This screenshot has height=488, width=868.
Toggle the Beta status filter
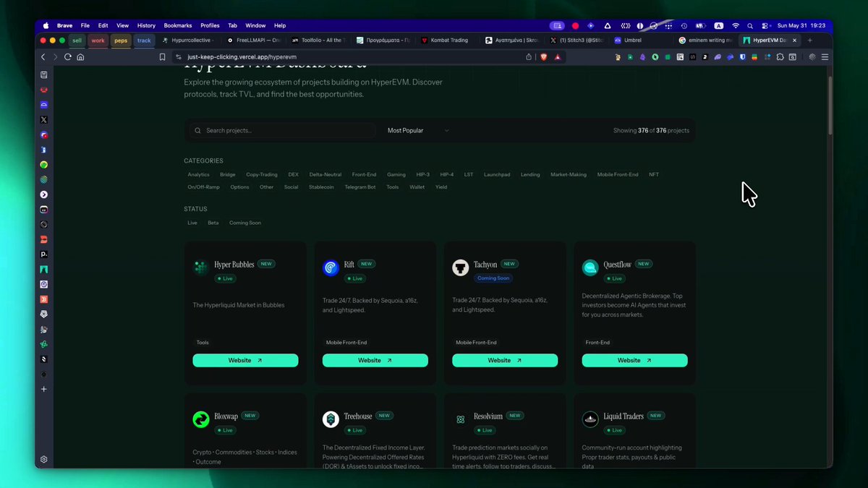pos(213,223)
